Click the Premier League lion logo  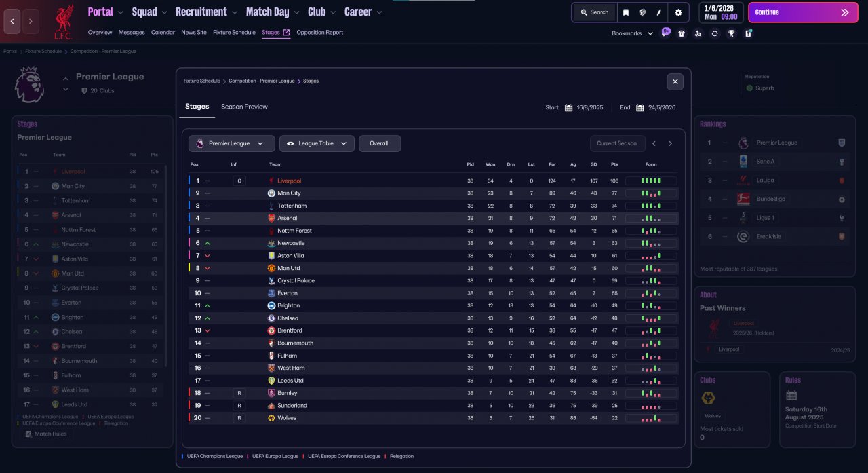29,84
